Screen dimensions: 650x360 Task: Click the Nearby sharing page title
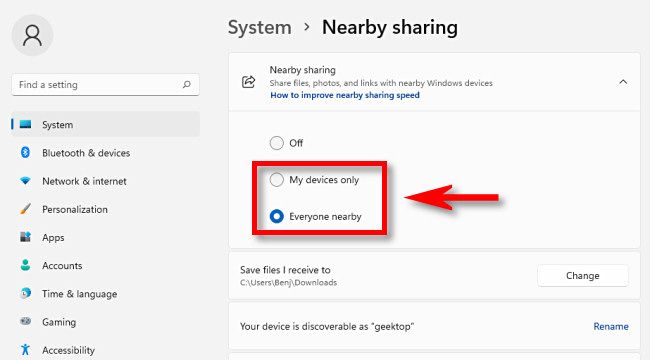pyautogui.click(x=390, y=27)
